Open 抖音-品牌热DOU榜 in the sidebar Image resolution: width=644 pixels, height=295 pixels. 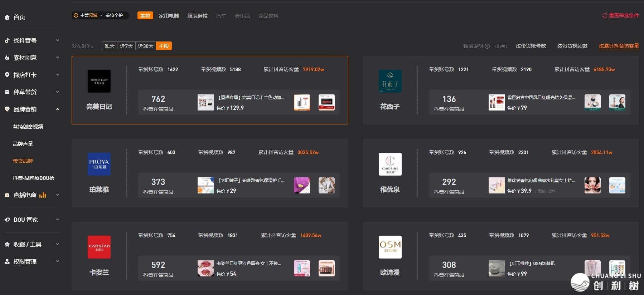[34, 178]
